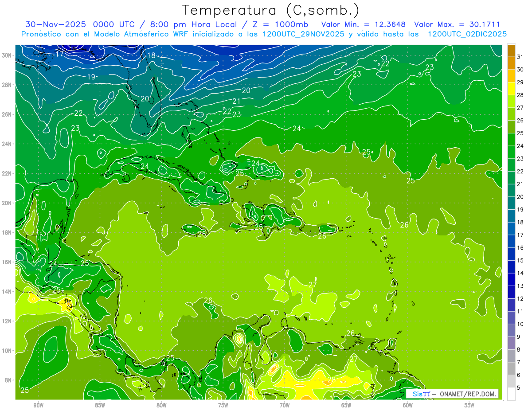Screen dimensions: 532x411
Task: Click the legend band between 26 and 27
Action: coord(511,114)
